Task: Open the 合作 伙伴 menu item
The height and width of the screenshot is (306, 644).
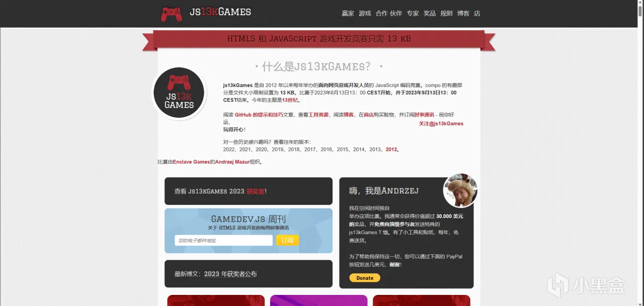Action: tap(389, 14)
